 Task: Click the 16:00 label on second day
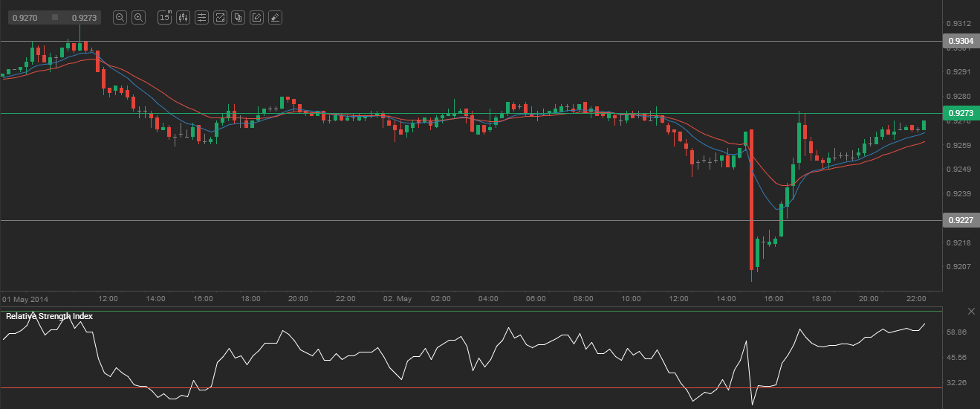773,298
